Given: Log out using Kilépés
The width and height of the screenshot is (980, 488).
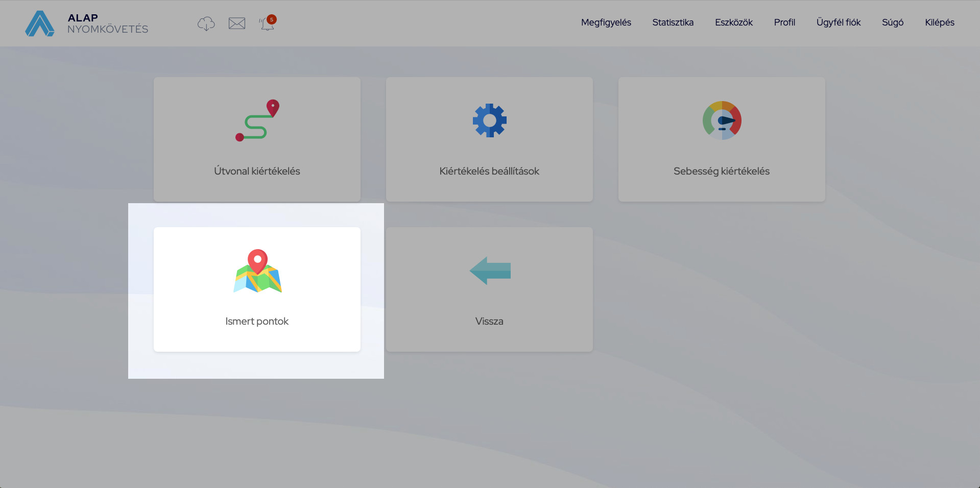Looking at the screenshot, I should tap(939, 22).
